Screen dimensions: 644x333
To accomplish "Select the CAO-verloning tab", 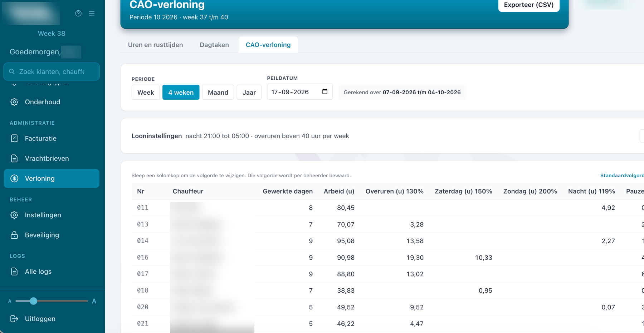I will (x=268, y=45).
